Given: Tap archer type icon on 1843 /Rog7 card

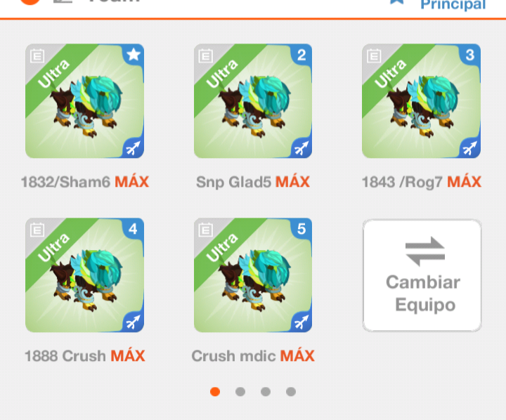Looking at the screenshot, I should [470, 148].
